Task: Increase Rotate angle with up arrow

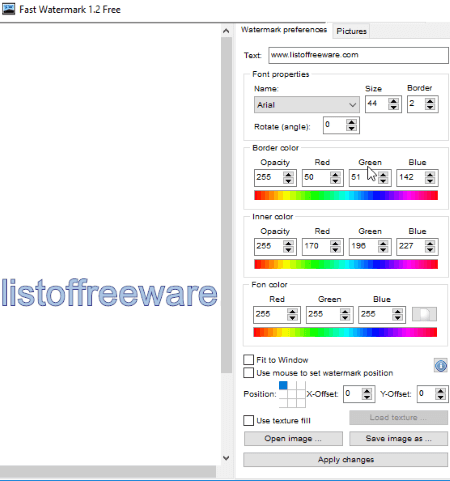Action: (x=351, y=122)
